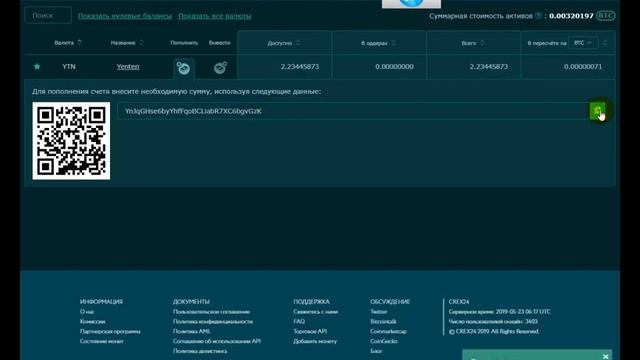Sort by the Название column arrow

tap(141, 42)
